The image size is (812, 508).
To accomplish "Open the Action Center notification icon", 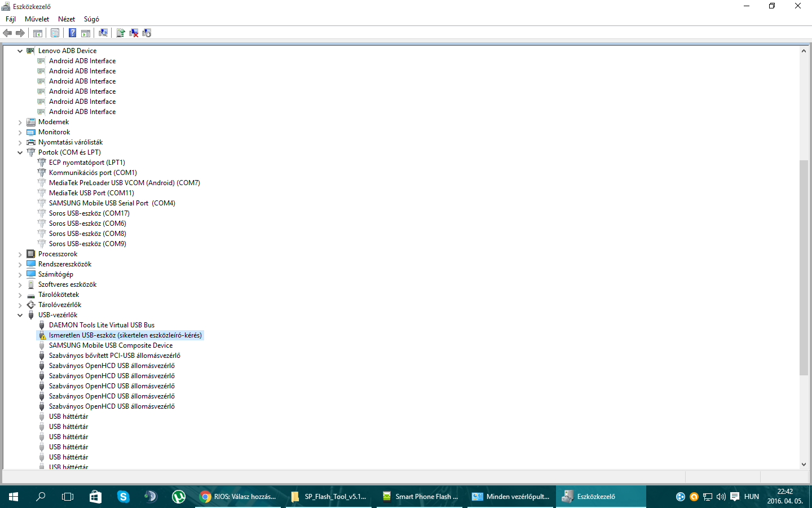I will point(735,497).
